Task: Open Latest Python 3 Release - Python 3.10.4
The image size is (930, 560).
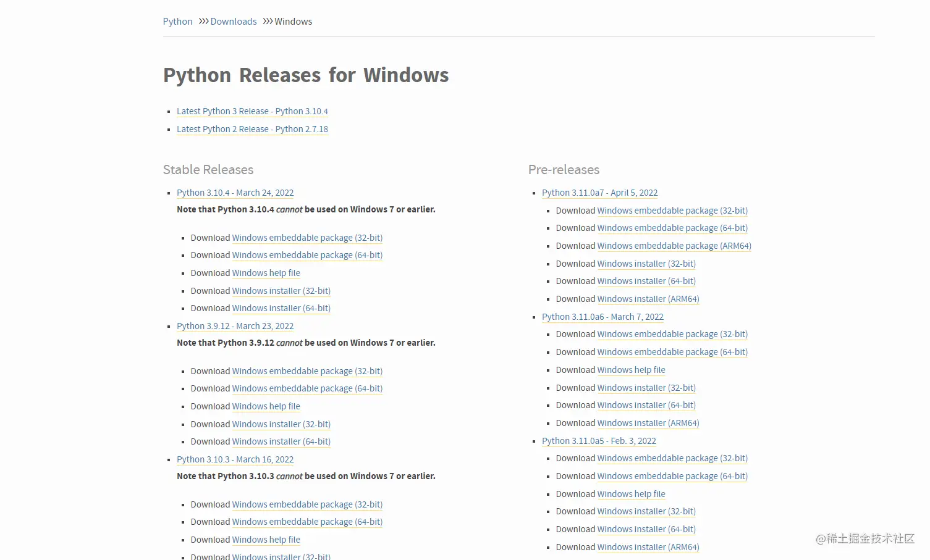Action: pos(252,111)
